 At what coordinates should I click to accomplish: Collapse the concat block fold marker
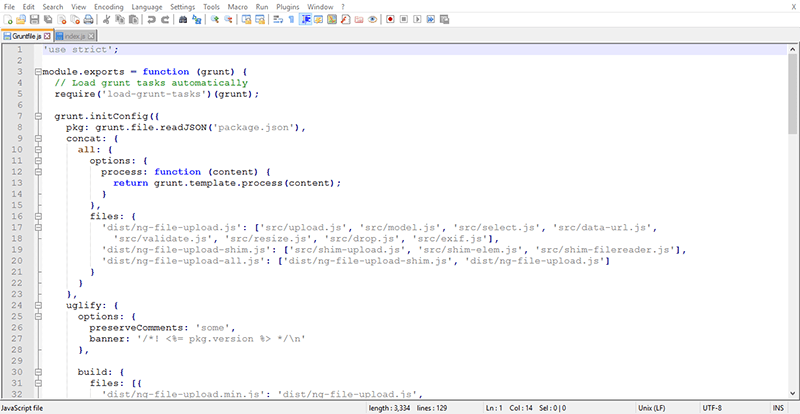click(x=38, y=138)
